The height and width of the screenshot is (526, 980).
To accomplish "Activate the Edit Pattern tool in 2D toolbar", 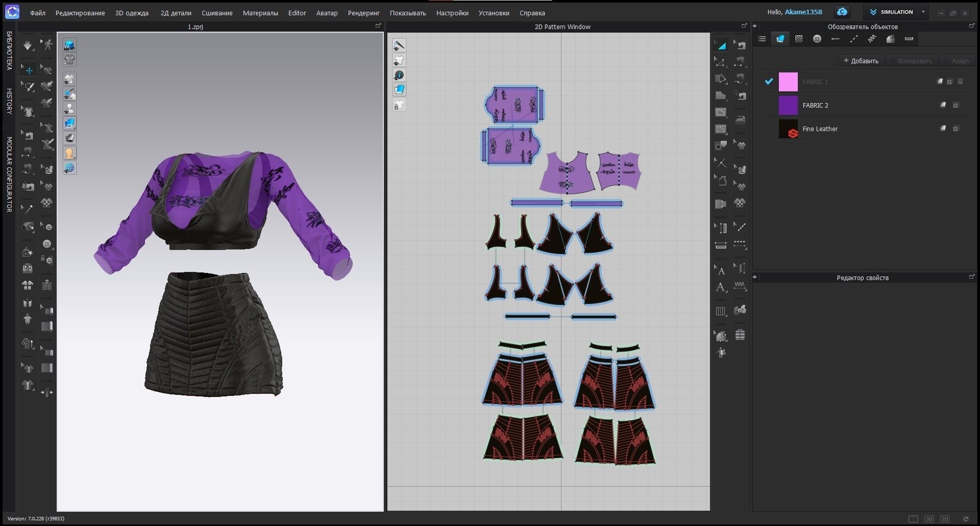I will (721, 62).
